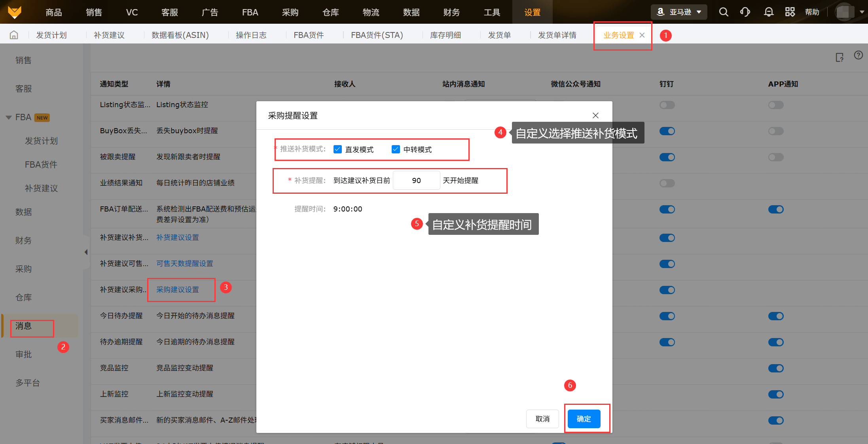The height and width of the screenshot is (444, 868).
Task: Uncheck the 直发模式 checkbox
Action: (337, 149)
